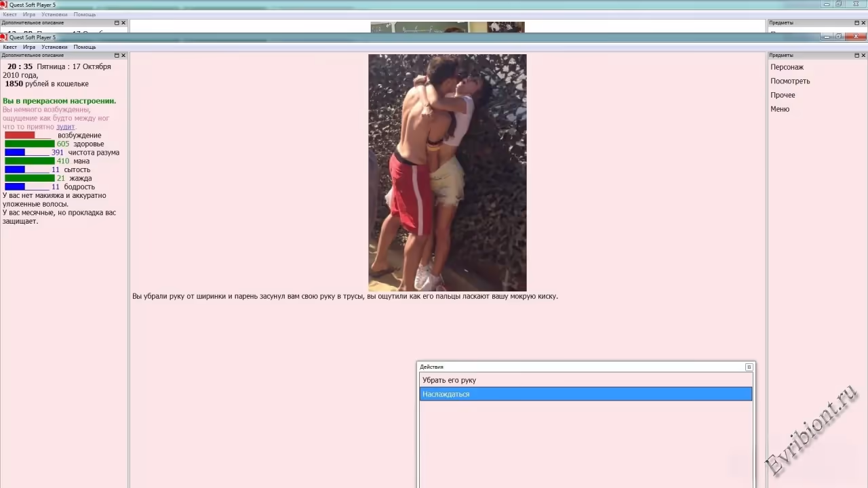Open the Помощь menu
The width and height of the screenshot is (868, 488).
click(85, 47)
